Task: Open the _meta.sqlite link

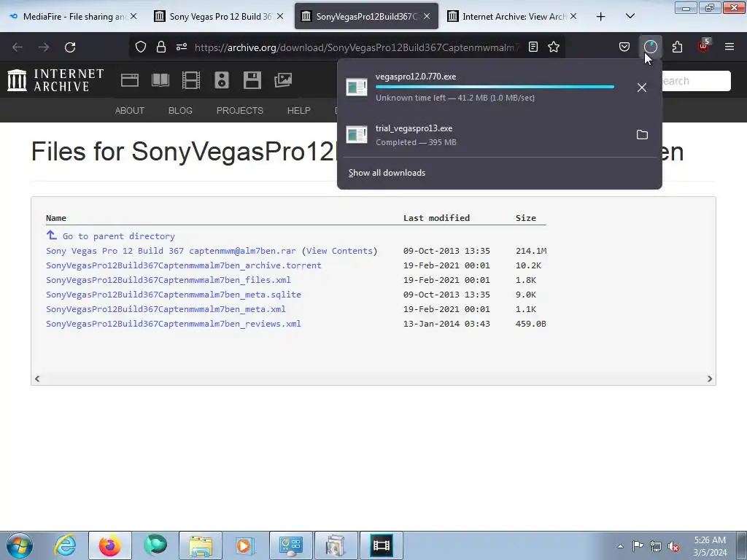Action: [174, 295]
